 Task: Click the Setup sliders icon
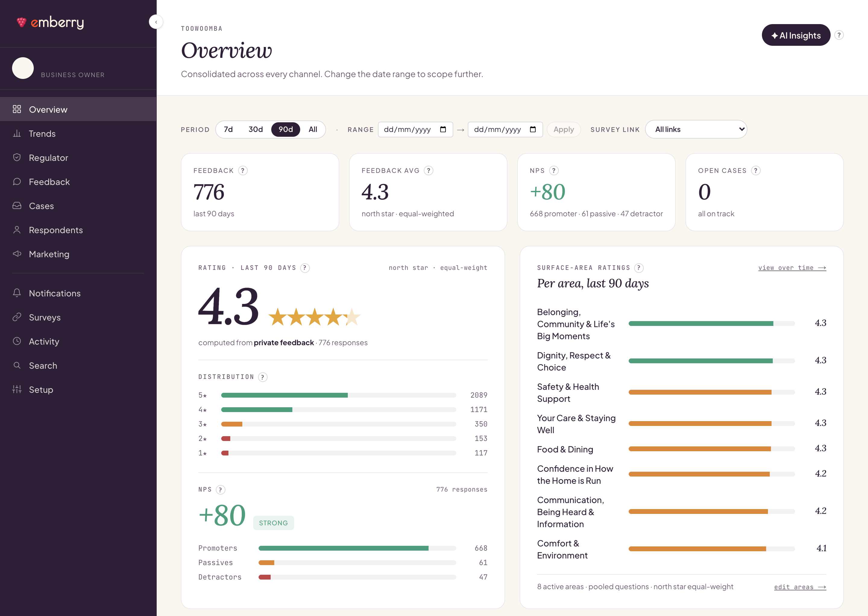pos(17,389)
